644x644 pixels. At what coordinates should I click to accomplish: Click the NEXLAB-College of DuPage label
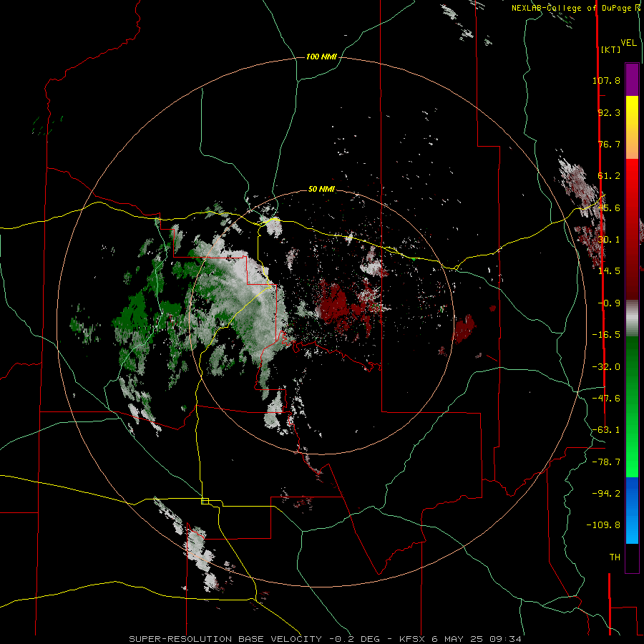click(572, 8)
